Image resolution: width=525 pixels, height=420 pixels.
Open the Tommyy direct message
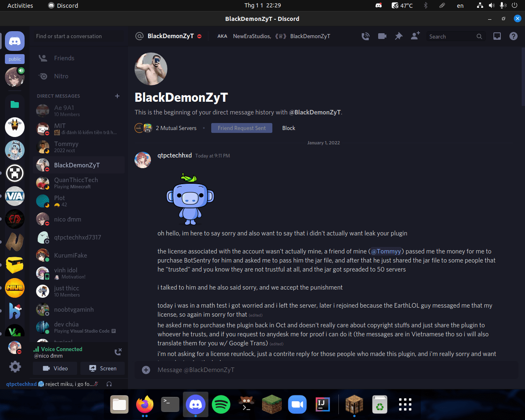78,147
